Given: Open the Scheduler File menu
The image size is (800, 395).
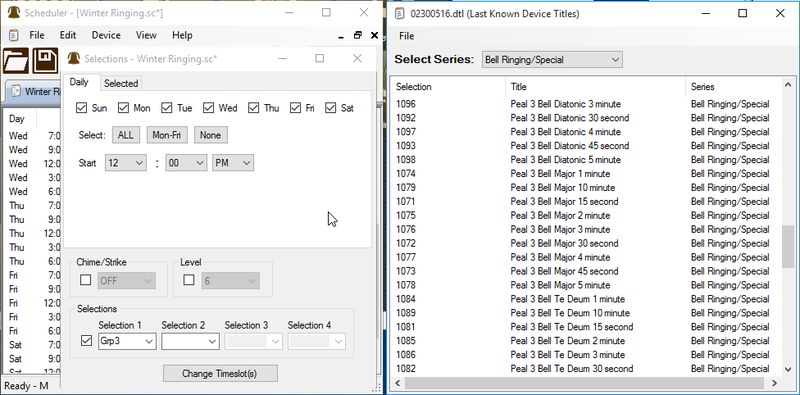Looking at the screenshot, I should pyautogui.click(x=37, y=35).
